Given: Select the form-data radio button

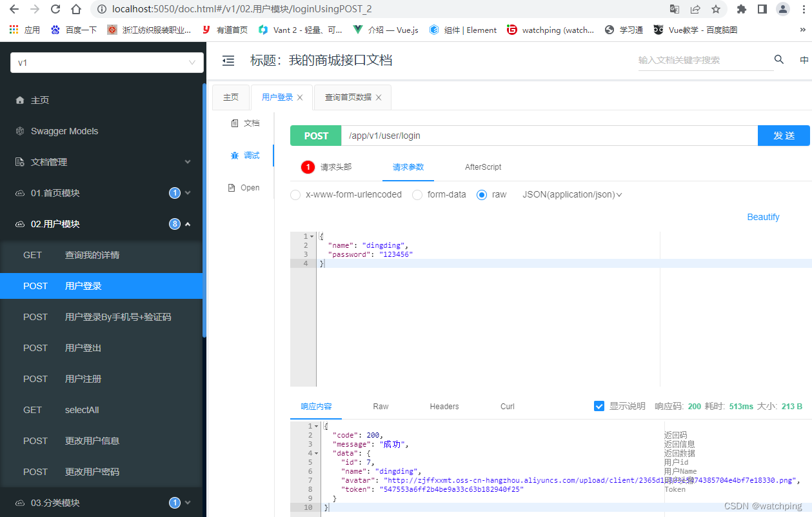Looking at the screenshot, I should [417, 195].
